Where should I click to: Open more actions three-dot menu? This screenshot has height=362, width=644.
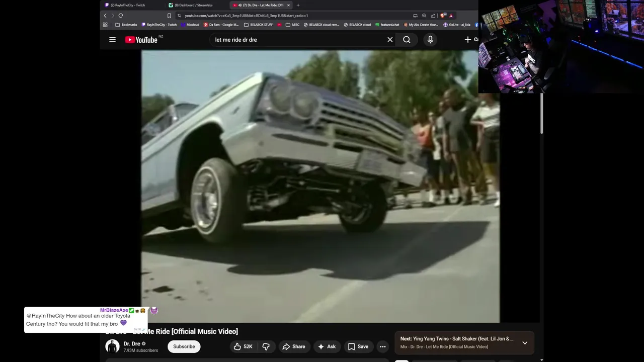coord(383,346)
